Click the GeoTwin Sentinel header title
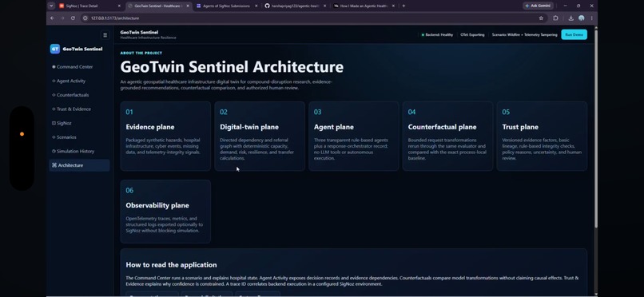Image resolution: width=644 pixels, height=297 pixels. 139,33
